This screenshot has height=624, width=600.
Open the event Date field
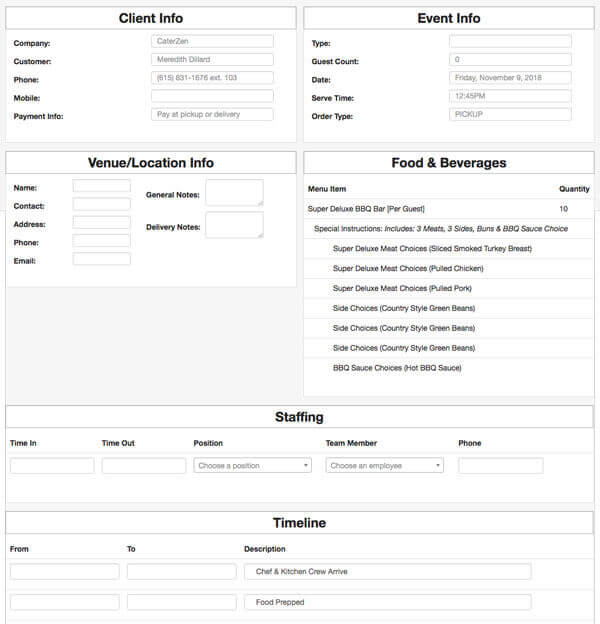[510, 78]
